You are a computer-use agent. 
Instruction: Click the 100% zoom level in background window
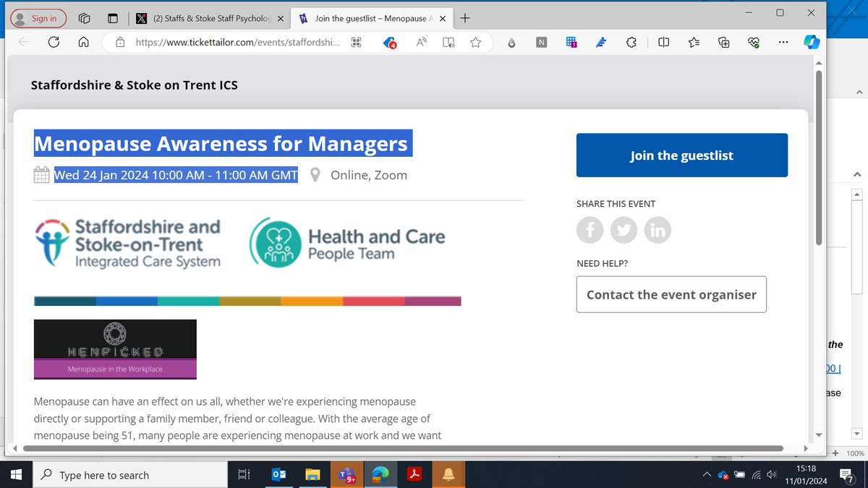[855, 453]
